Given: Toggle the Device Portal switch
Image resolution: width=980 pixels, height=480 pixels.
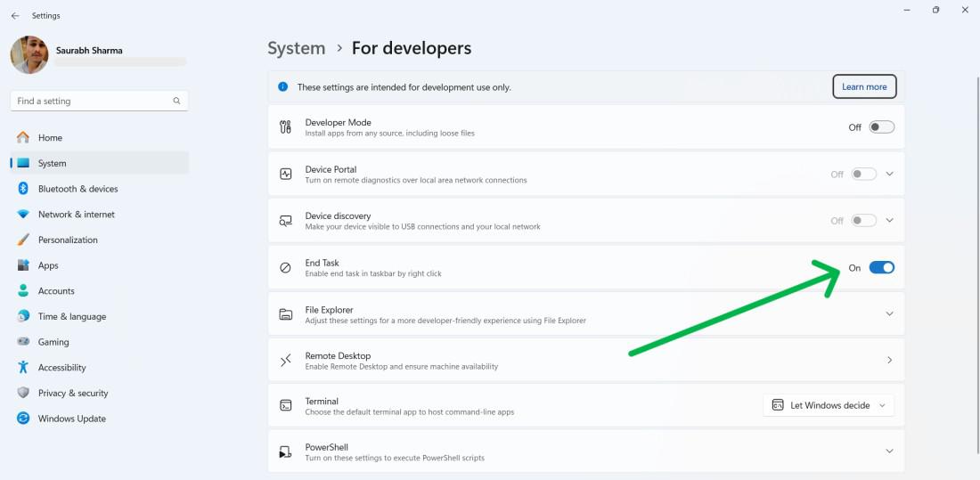Looking at the screenshot, I should coord(863,174).
